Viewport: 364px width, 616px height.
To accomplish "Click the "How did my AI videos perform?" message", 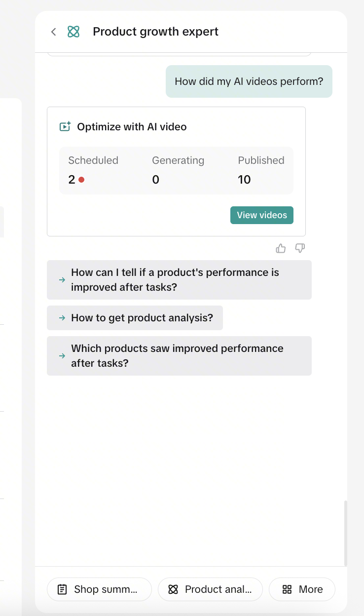I will pos(249,81).
